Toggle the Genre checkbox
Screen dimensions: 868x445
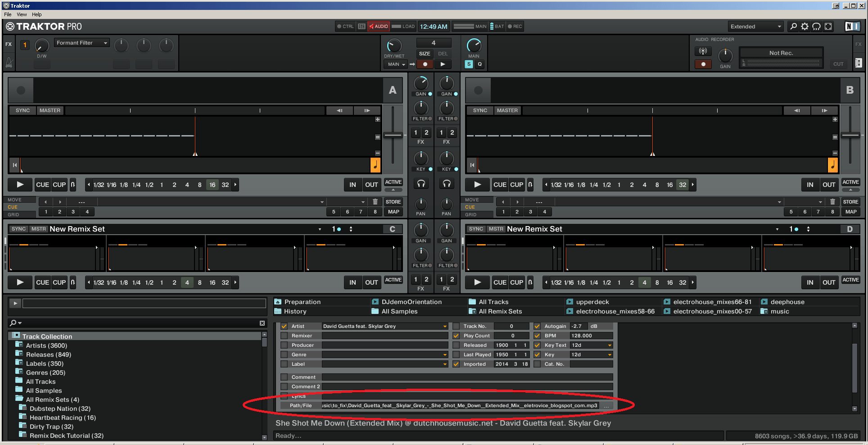(x=284, y=354)
